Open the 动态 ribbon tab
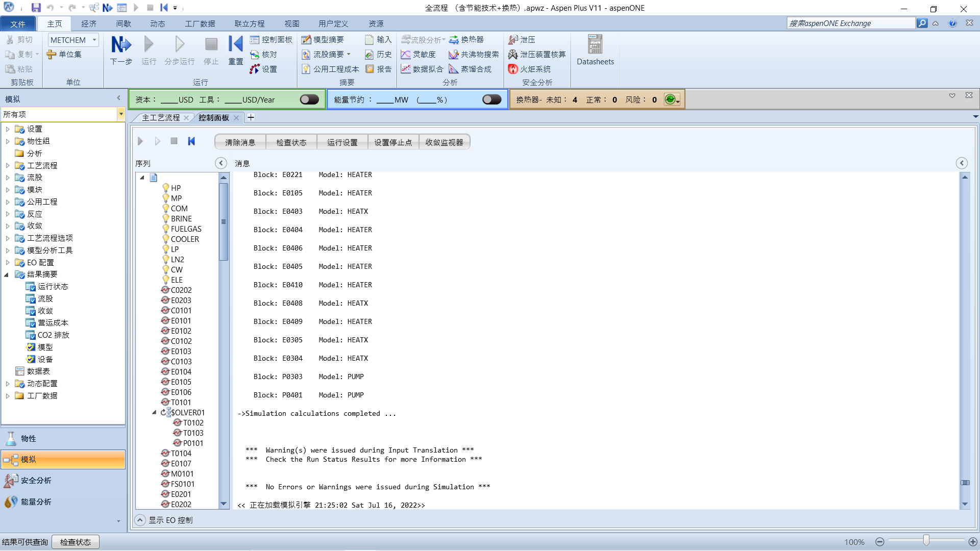Screen dimensions: 980x551 (x=157, y=23)
